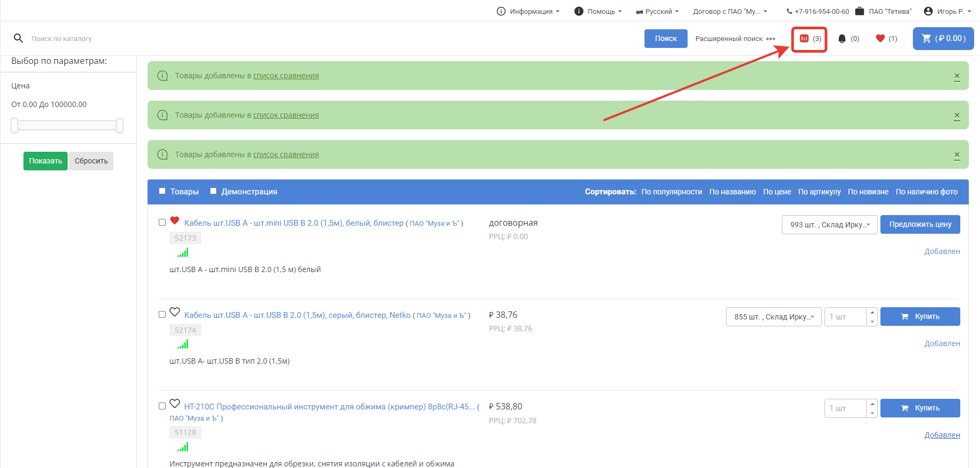Remove favorite heart on mini USB cable 52173

[x=175, y=221]
